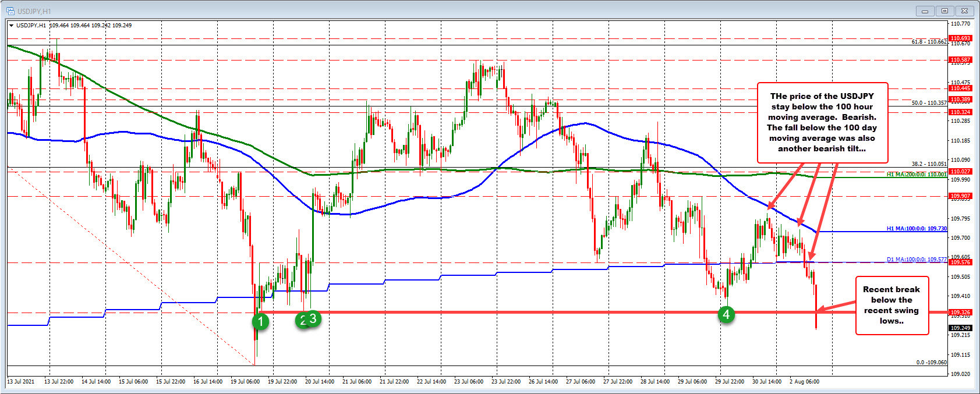
Task: Restore down the USDJPY,H1 chart window
Action: click(944, 10)
